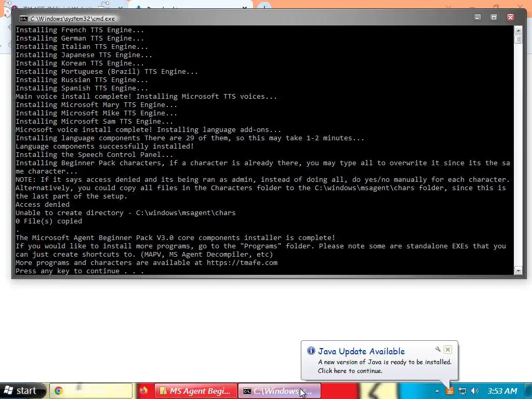Open Java balloon wrench options icon
This screenshot has width=532, height=399.
click(437, 349)
